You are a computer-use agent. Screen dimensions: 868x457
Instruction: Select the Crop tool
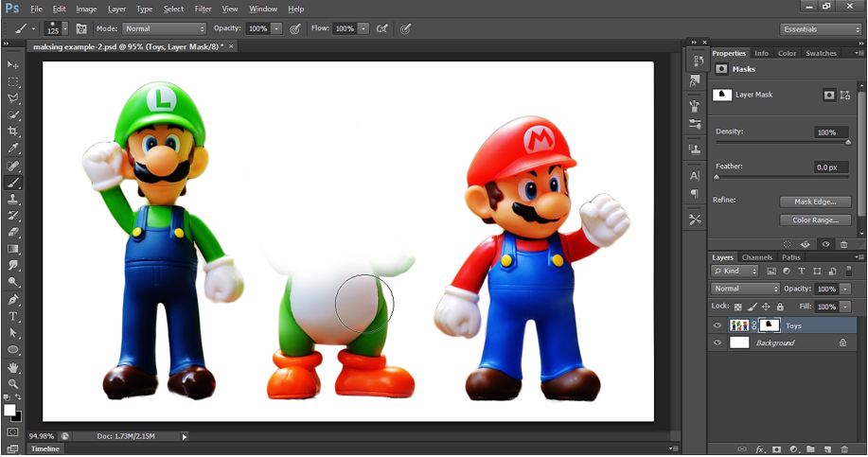12,132
